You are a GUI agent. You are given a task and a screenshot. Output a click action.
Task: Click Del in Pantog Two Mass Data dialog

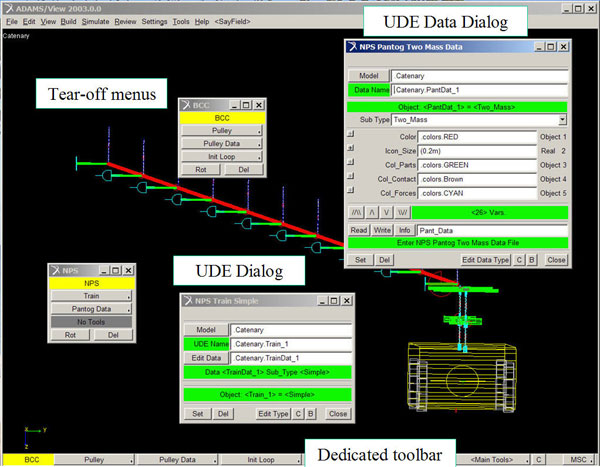[384, 260]
